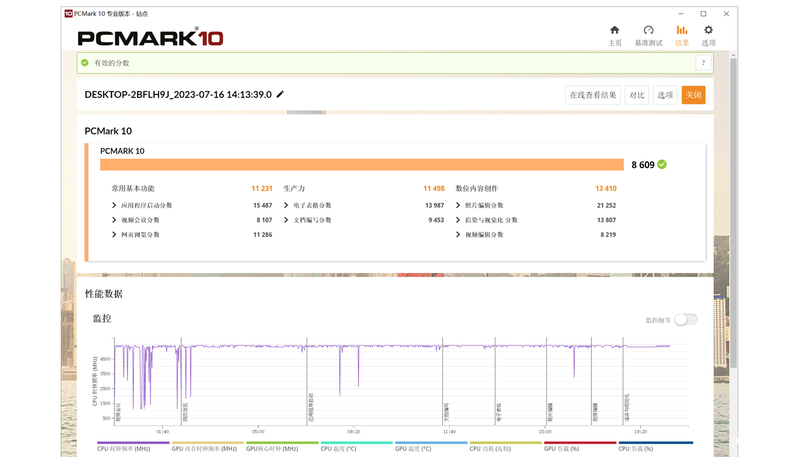The image size is (800, 457).
Task: Click the orange score 11 498
Action: 434,188
